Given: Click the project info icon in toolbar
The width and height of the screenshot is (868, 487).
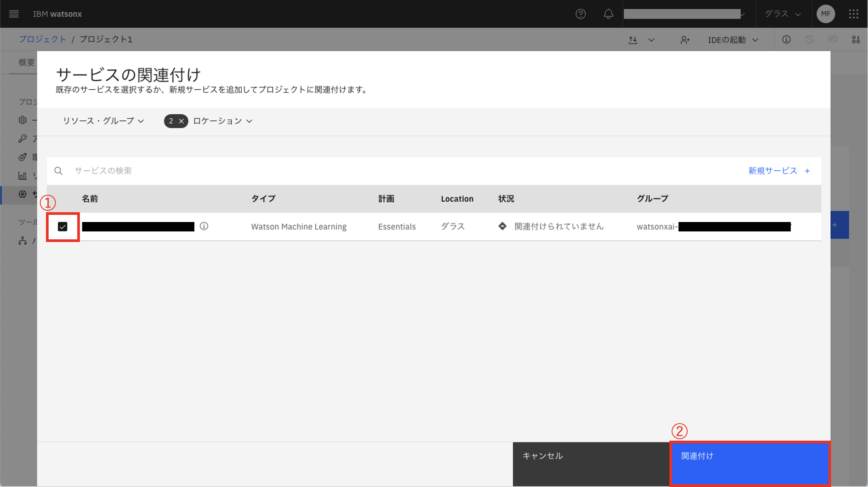Looking at the screenshot, I should tap(786, 40).
